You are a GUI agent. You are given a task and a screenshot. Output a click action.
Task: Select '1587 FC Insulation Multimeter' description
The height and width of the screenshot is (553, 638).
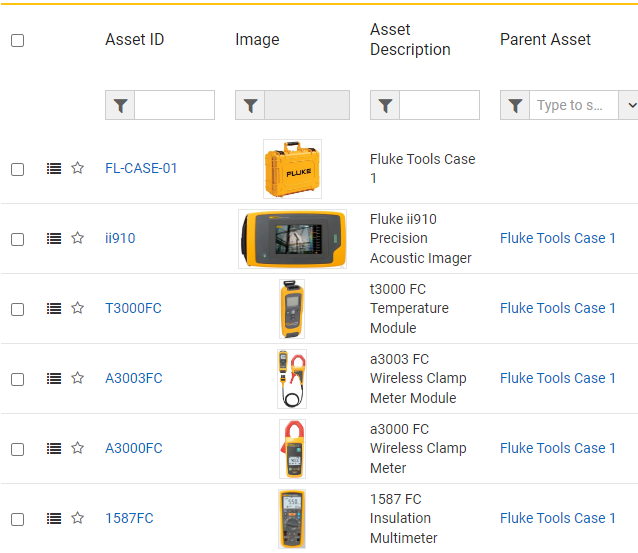tap(403, 518)
